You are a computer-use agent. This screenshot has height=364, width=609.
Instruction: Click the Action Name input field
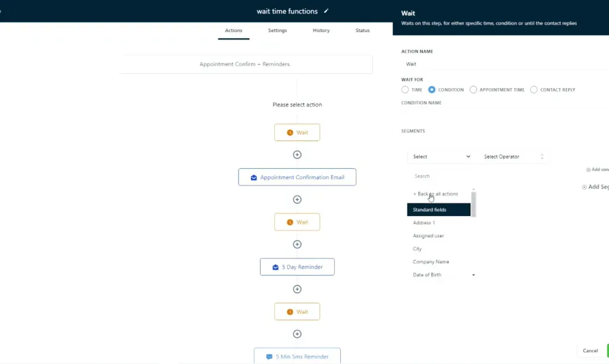pyautogui.click(x=505, y=64)
